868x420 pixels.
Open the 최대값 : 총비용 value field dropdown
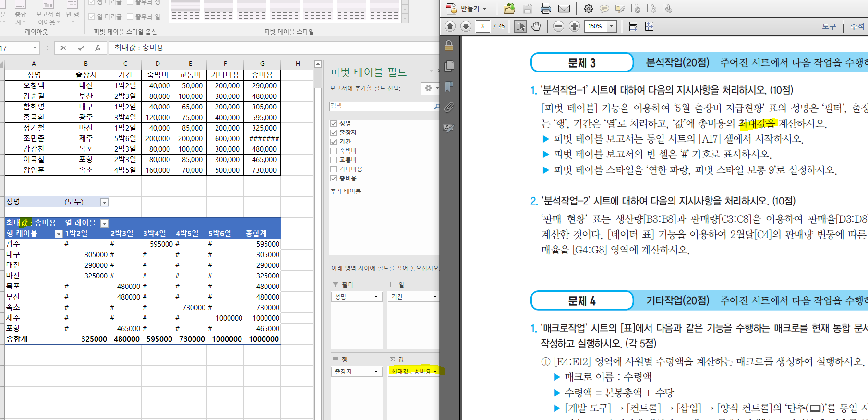[x=435, y=372]
